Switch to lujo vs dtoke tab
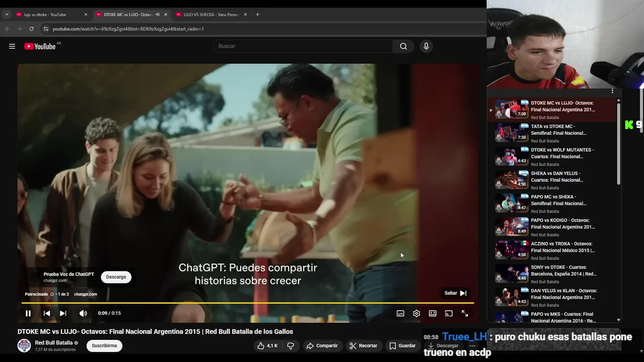 (45, 15)
